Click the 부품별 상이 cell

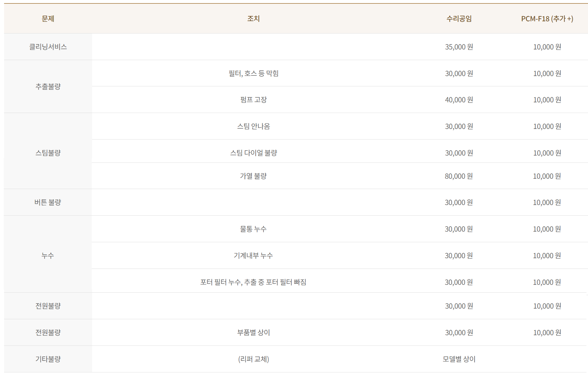point(253,333)
